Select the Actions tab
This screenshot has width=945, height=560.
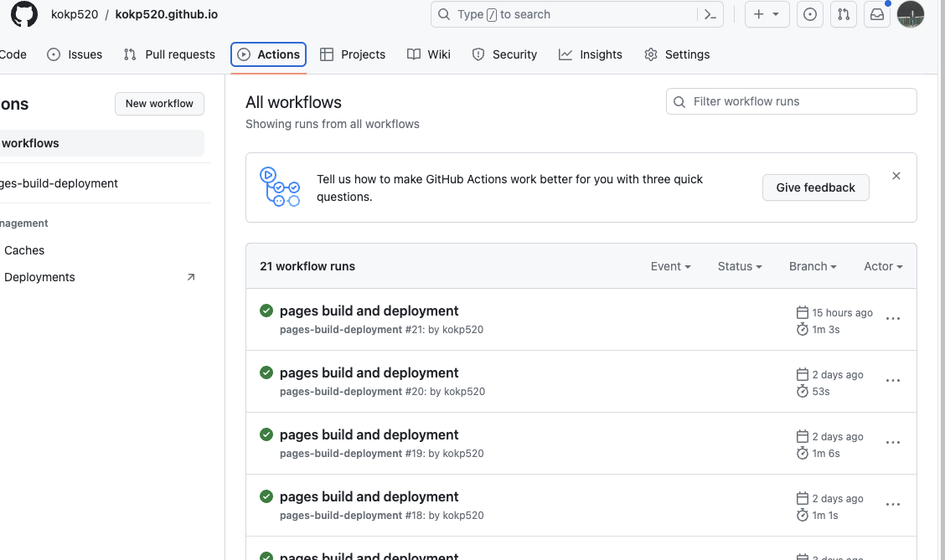tap(269, 54)
